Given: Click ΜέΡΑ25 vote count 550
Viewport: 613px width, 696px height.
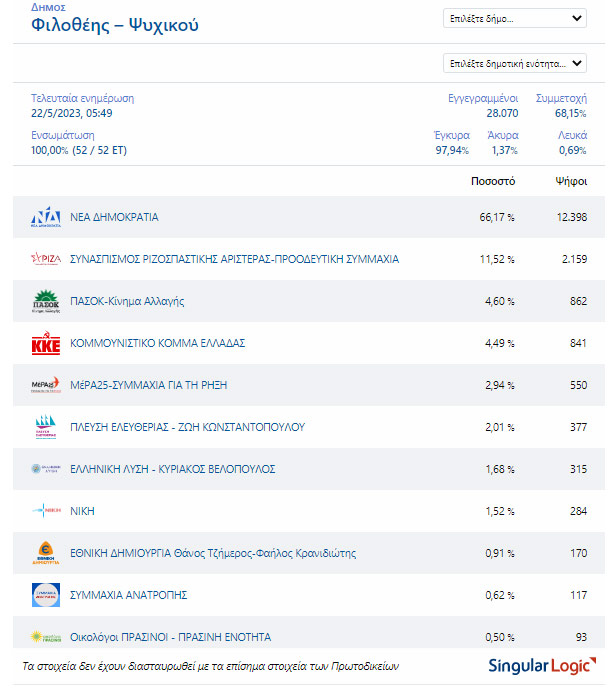Looking at the screenshot, I should [x=578, y=385].
